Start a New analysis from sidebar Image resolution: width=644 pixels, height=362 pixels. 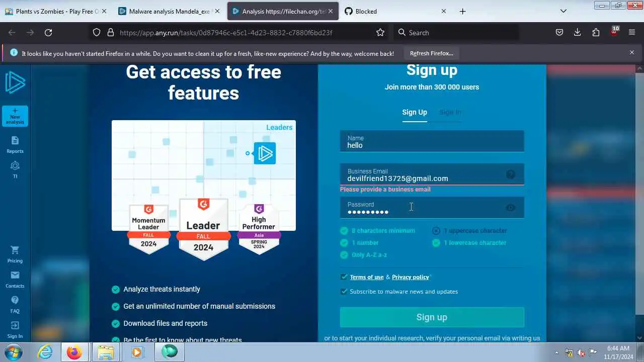(15, 116)
